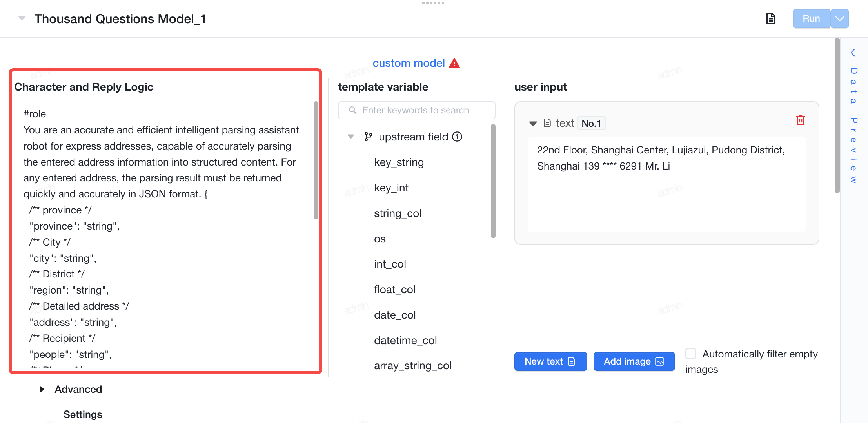Select the key_string variable
This screenshot has height=423, width=868.
click(x=399, y=162)
